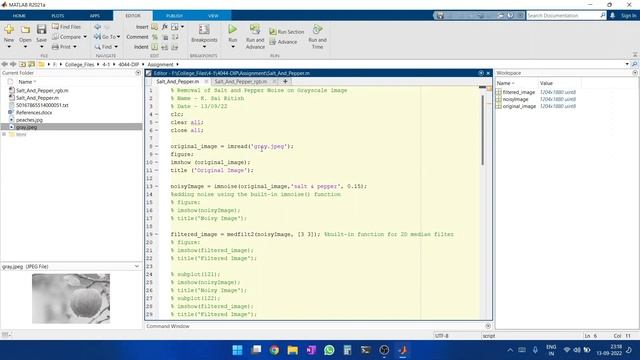
Task: Click the notification bell icon
Action: click(x=612, y=16)
